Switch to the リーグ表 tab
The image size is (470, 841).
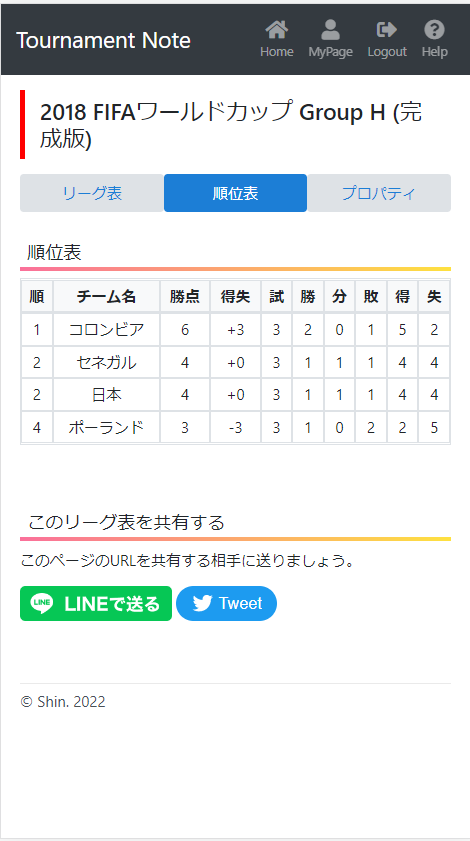pos(92,193)
